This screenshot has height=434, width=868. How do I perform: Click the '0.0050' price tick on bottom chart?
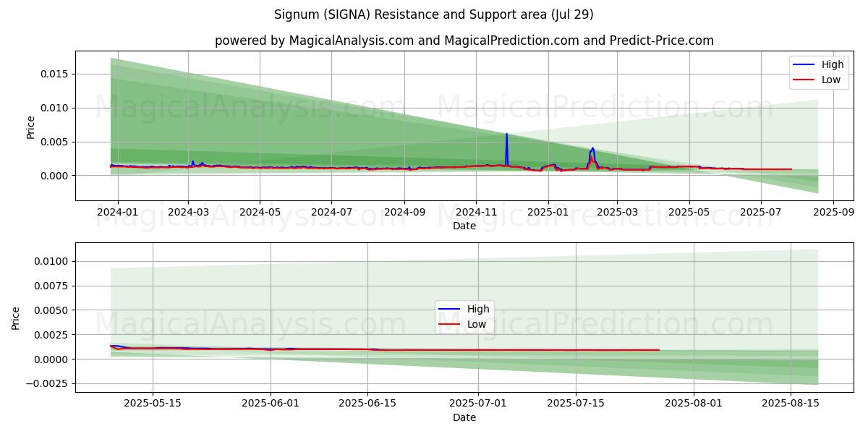(53, 310)
